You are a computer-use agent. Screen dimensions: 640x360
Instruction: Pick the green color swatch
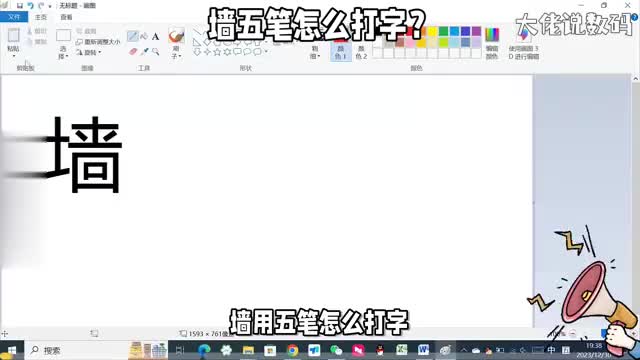point(443,31)
